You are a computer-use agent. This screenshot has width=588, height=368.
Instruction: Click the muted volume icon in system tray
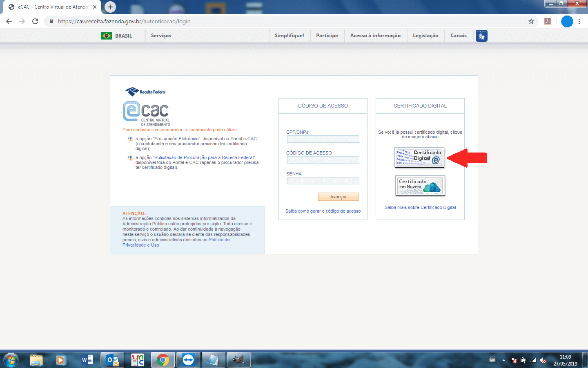pos(543,360)
